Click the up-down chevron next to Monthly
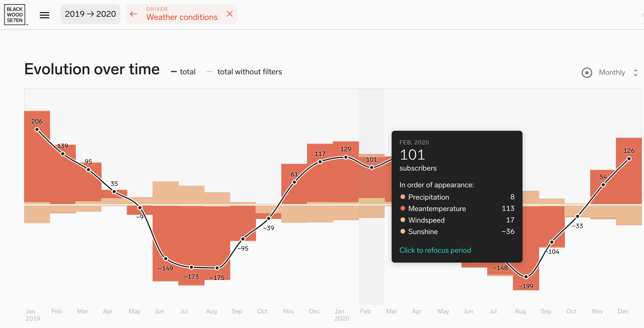 (x=635, y=72)
